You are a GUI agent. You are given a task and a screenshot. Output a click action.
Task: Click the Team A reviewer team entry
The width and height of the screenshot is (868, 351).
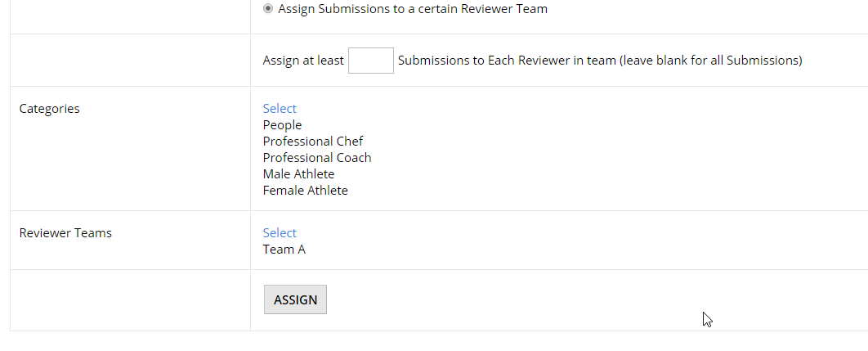pyautogui.click(x=284, y=250)
